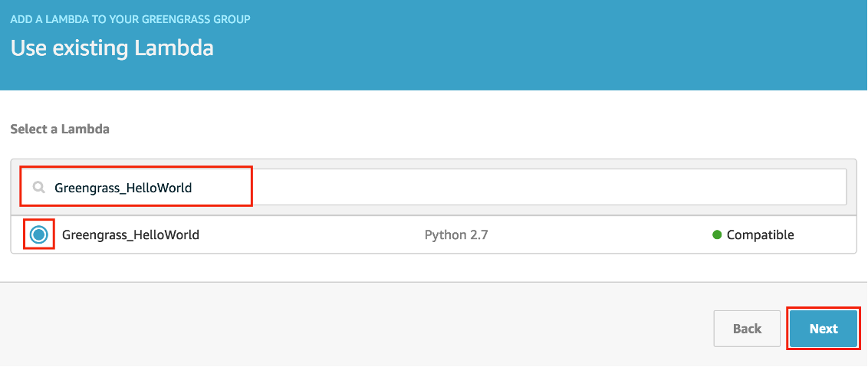The width and height of the screenshot is (868, 367).
Task: Click the Python 2.7 runtime label
Action: (x=456, y=234)
